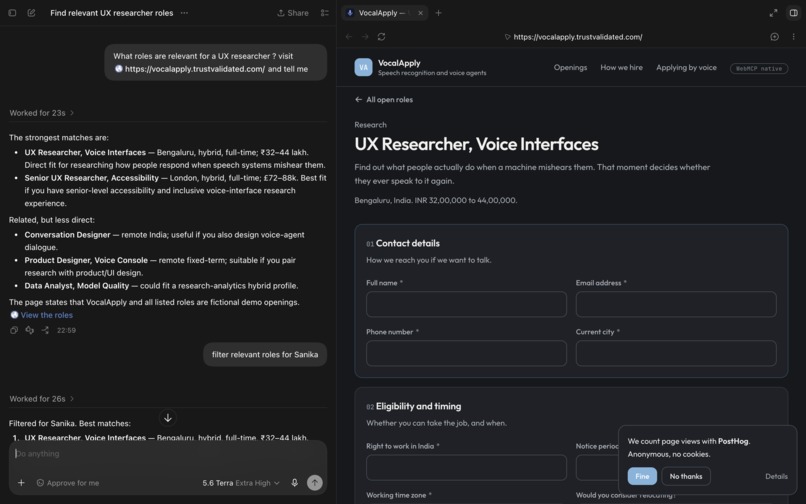Click the 'UX Researcher, Voice Interfaces' page heading
Viewport: 806px width, 504px height.
(476, 144)
